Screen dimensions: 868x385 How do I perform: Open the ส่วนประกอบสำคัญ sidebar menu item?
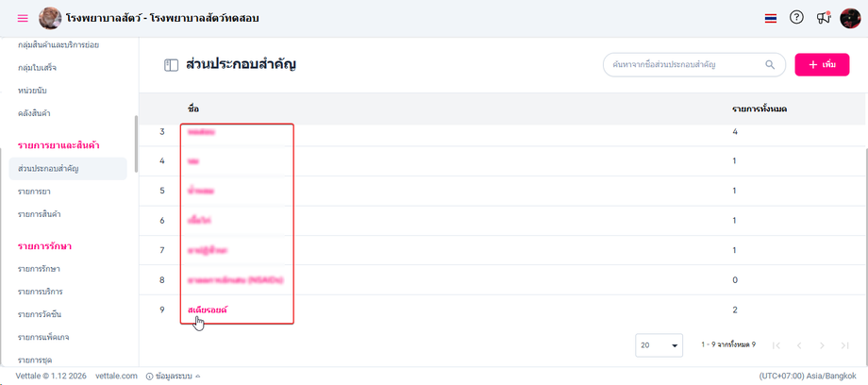pos(48,169)
